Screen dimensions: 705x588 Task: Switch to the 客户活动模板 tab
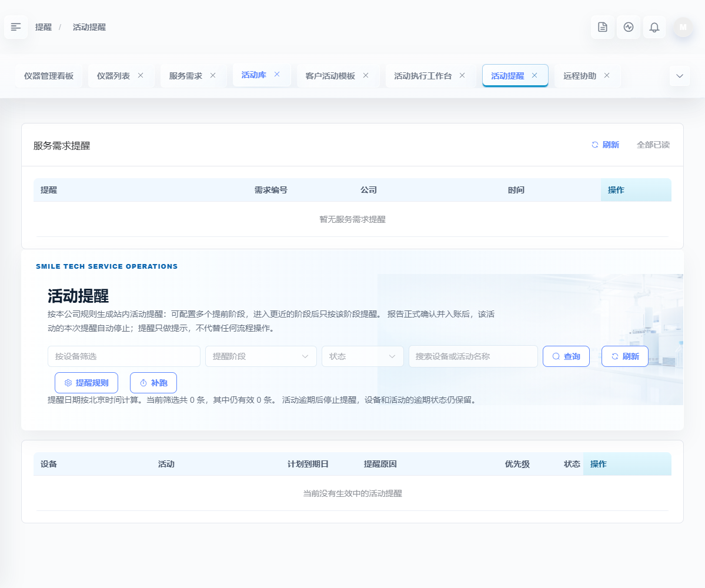pos(330,75)
